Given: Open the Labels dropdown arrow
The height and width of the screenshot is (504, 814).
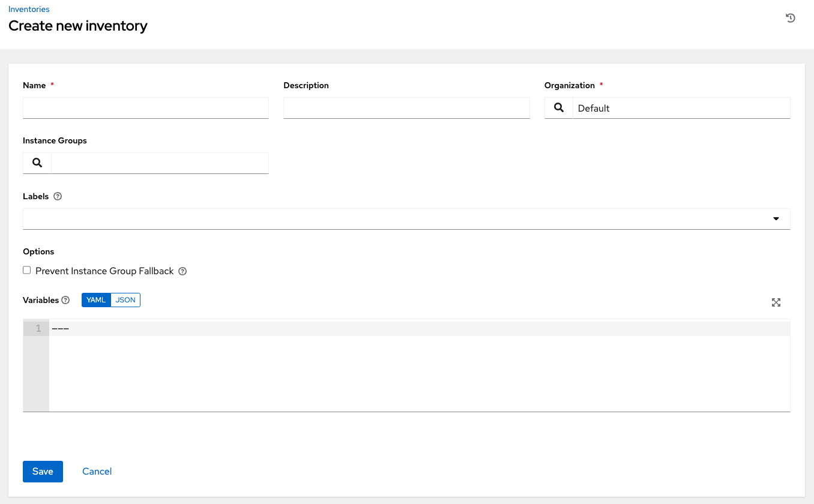Looking at the screenshot, I should [776, 219].
